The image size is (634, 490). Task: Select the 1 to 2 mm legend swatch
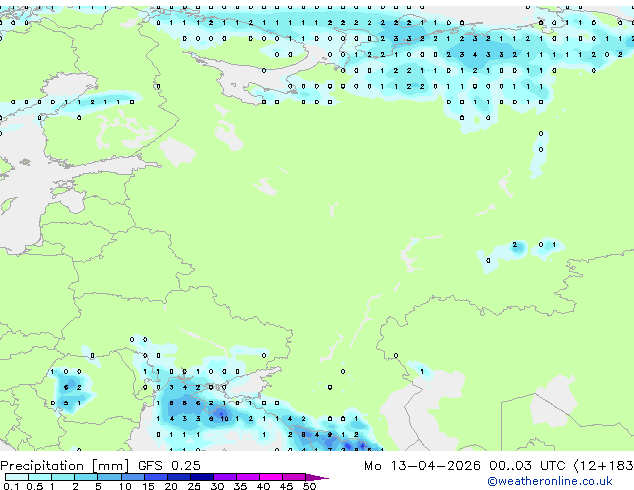pos(63,477)
